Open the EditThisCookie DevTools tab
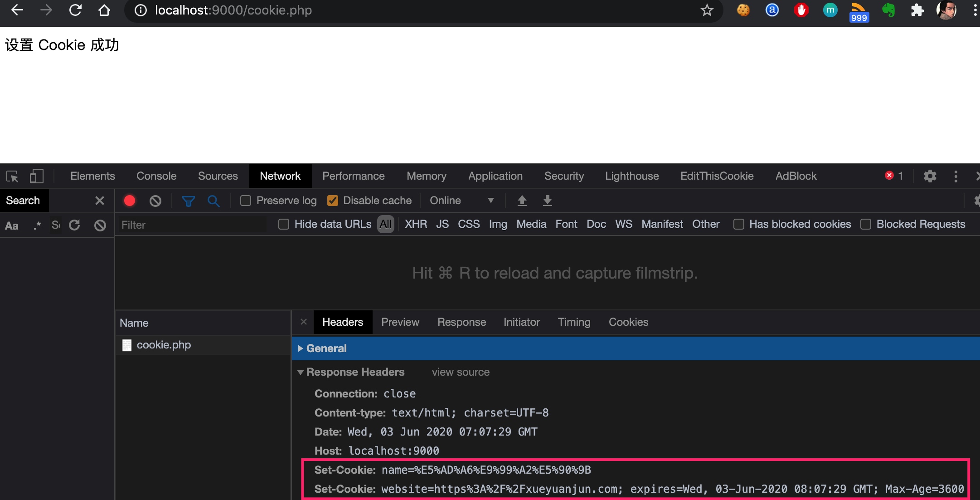 [x=717, y=176]
